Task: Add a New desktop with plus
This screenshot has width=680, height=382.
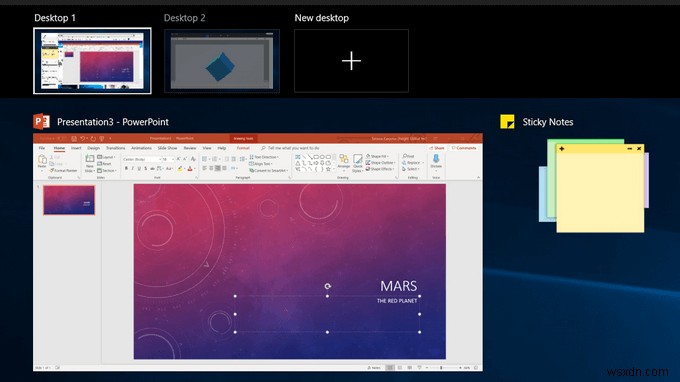Action: (x=351, y=61)
